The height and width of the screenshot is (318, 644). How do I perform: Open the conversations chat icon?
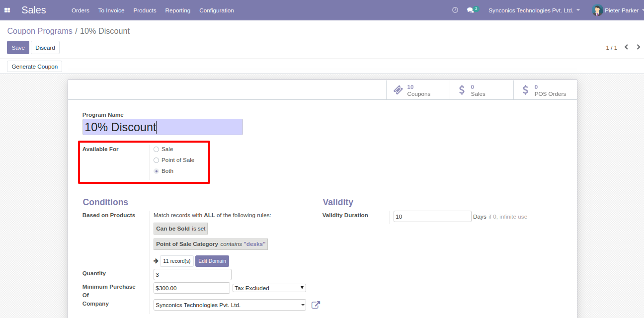click(470, 10)
